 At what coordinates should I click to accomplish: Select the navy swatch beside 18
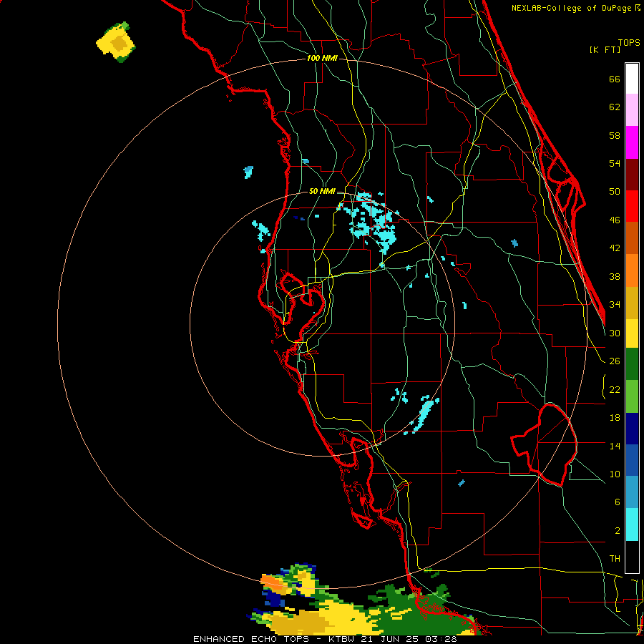pos(632,429)
